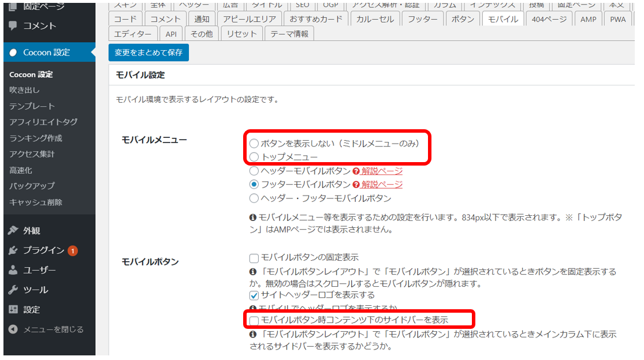Open 解説ページ link for フッターモバイルボタン

point(382,185)
